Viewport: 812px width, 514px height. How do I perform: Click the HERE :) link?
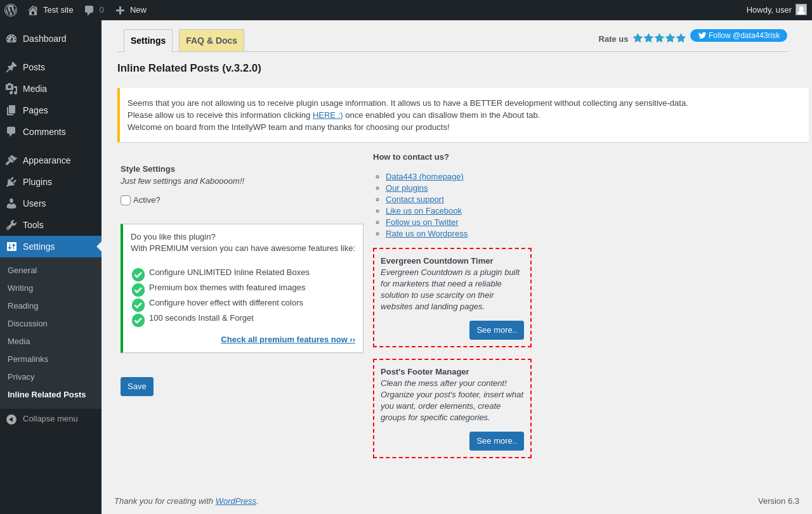click(328, 115)
